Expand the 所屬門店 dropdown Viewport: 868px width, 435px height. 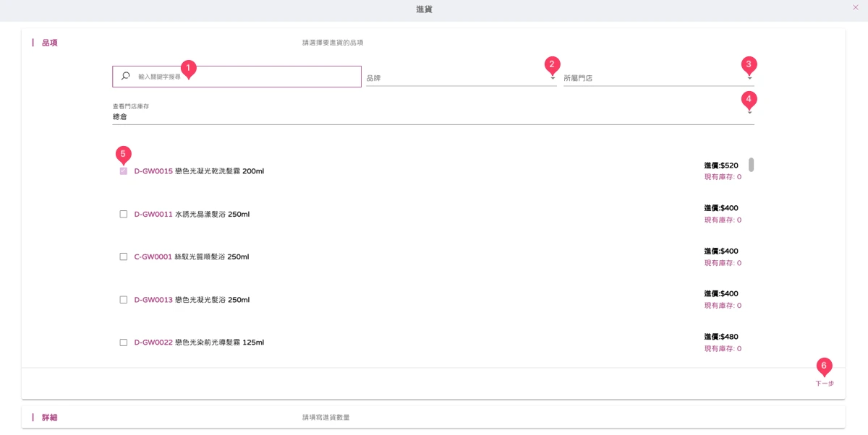point(659,77)
